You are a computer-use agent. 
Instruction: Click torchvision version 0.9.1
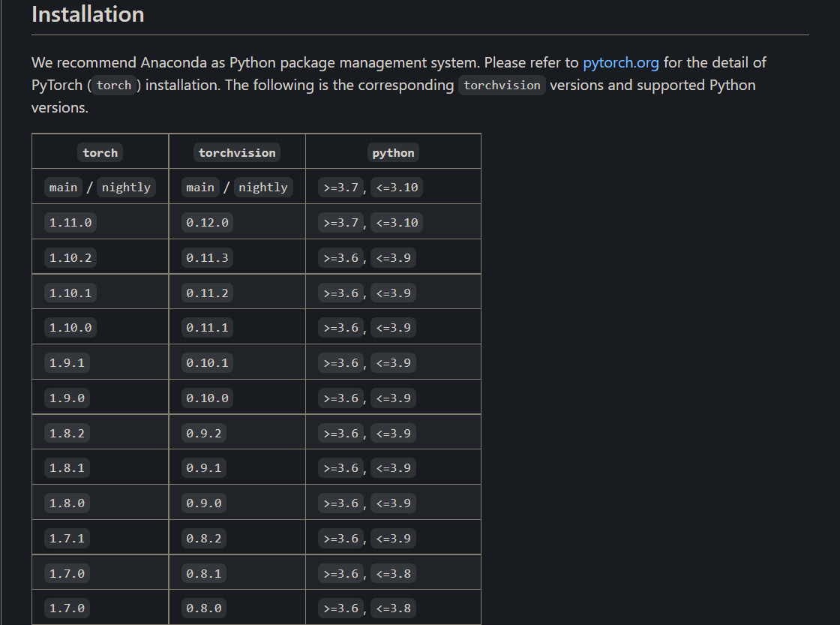(203, 468)
